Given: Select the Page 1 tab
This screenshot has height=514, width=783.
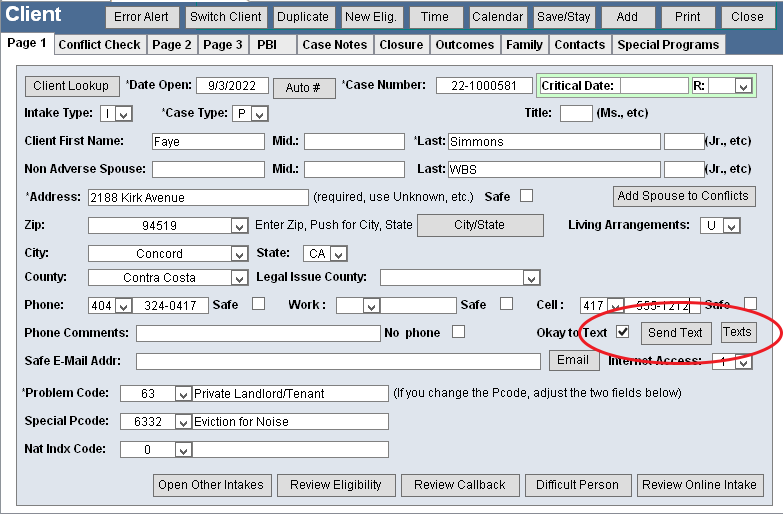Looking at the screenshot, I should (27, 43).
